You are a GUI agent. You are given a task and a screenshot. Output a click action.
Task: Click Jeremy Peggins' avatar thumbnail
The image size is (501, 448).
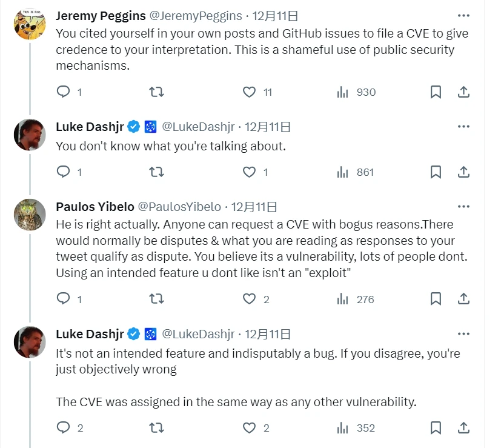point(30,25)
